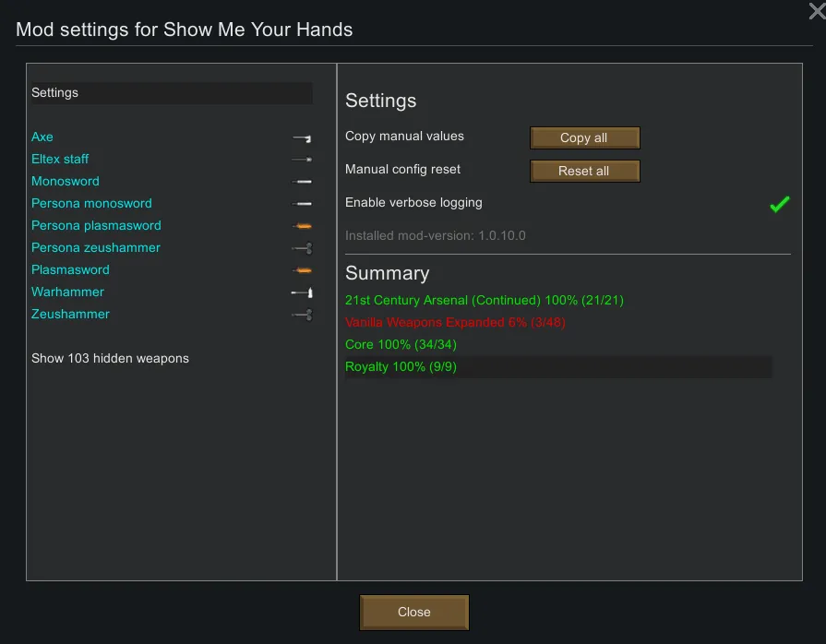Click the Warhammer weapon icon
Screen dimensions: 826x644
(302, 292)
